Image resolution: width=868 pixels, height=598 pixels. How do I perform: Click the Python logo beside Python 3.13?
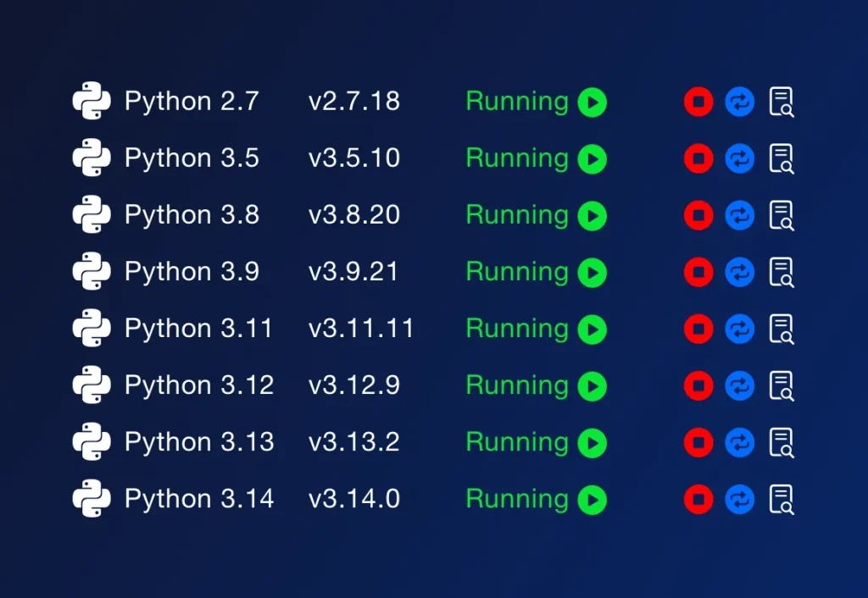coord(92,441)
